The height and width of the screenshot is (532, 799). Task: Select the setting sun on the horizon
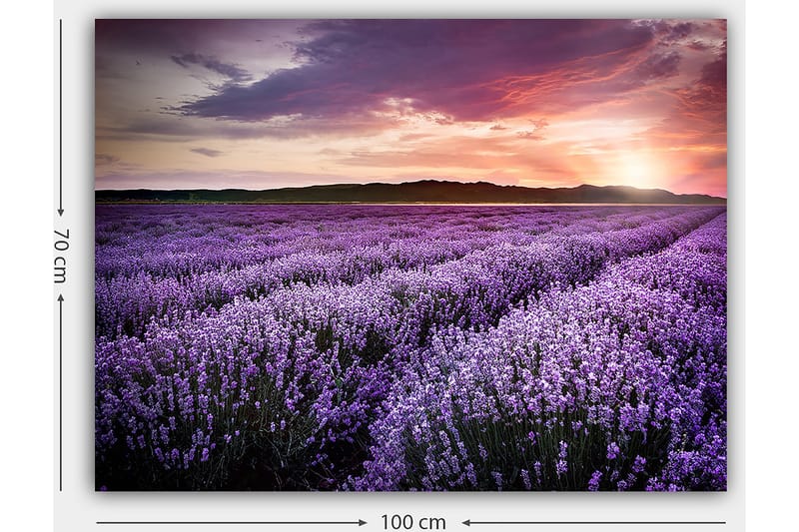click(636, 170)
